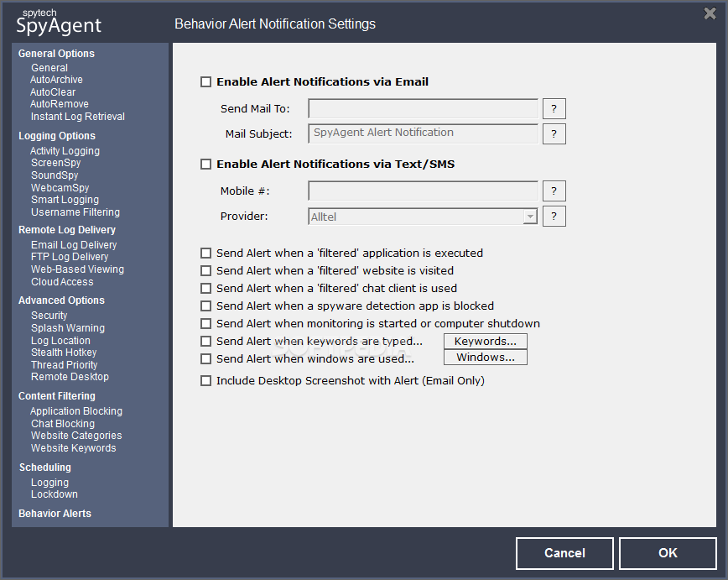Click help button next to Provider

pyautogui.click(x=554, y=216)
